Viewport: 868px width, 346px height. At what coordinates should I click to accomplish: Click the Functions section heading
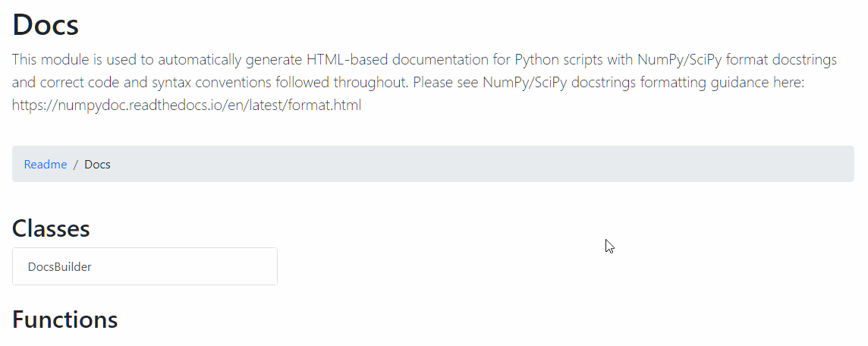[64, 319]
